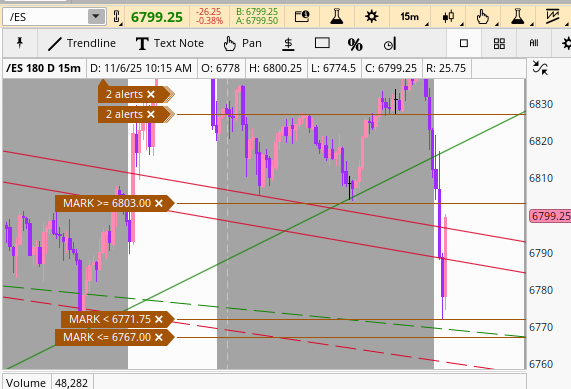Switch to single chart layout square
Viewport: 571px width, 389px height.
coord(464,43)
